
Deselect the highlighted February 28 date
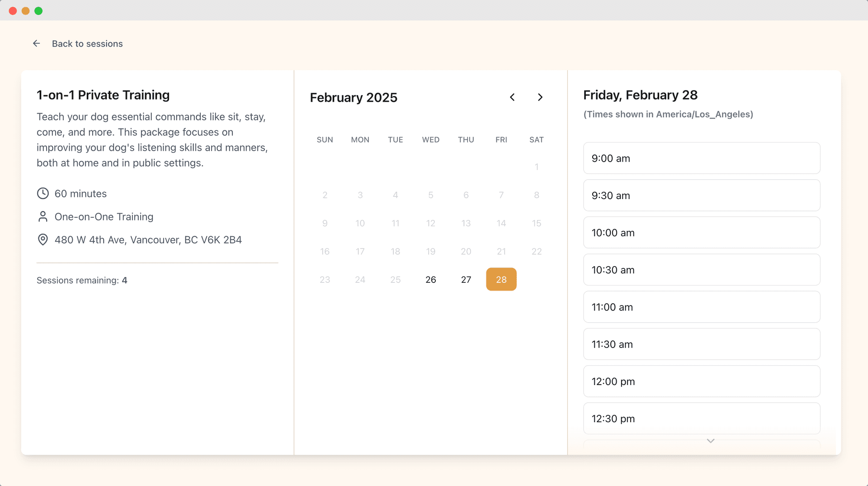pyautogui.click(x=501, y=279)
